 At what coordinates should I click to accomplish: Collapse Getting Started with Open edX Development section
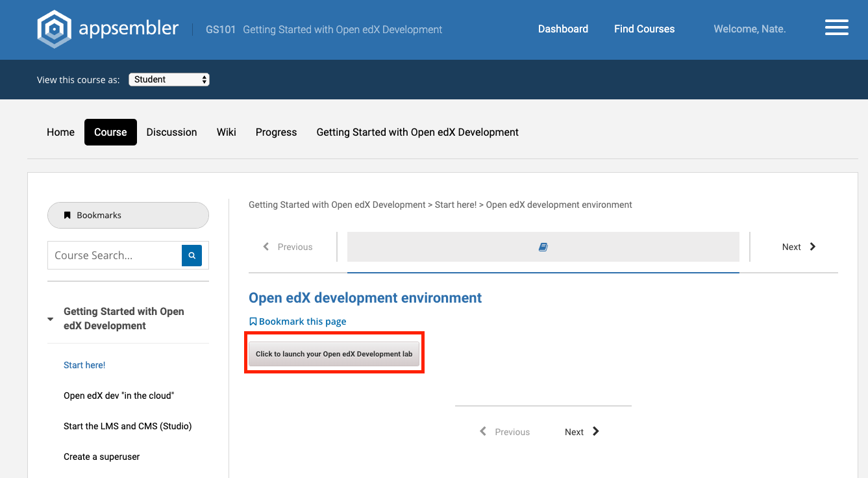pos(51,319)
